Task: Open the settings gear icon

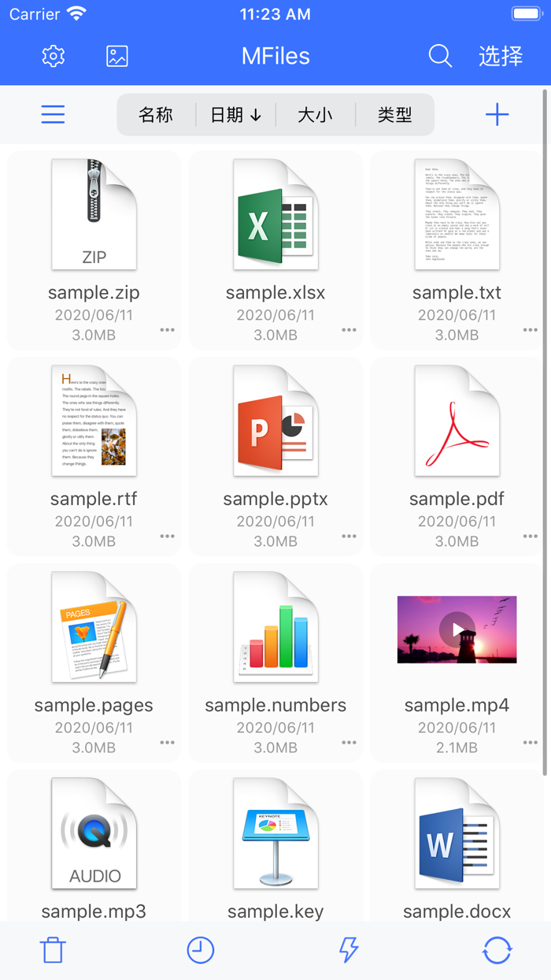Action: click(x=54, y=56)
